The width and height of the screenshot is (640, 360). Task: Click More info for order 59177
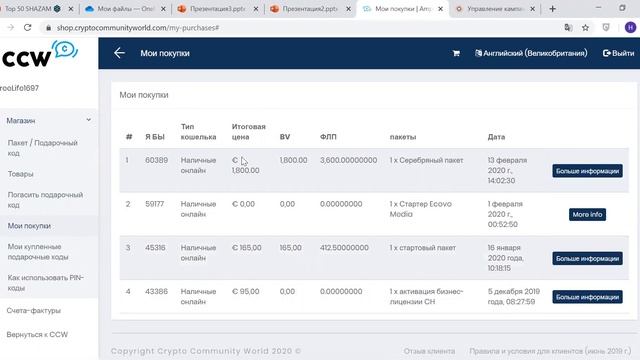click(587, 214)
